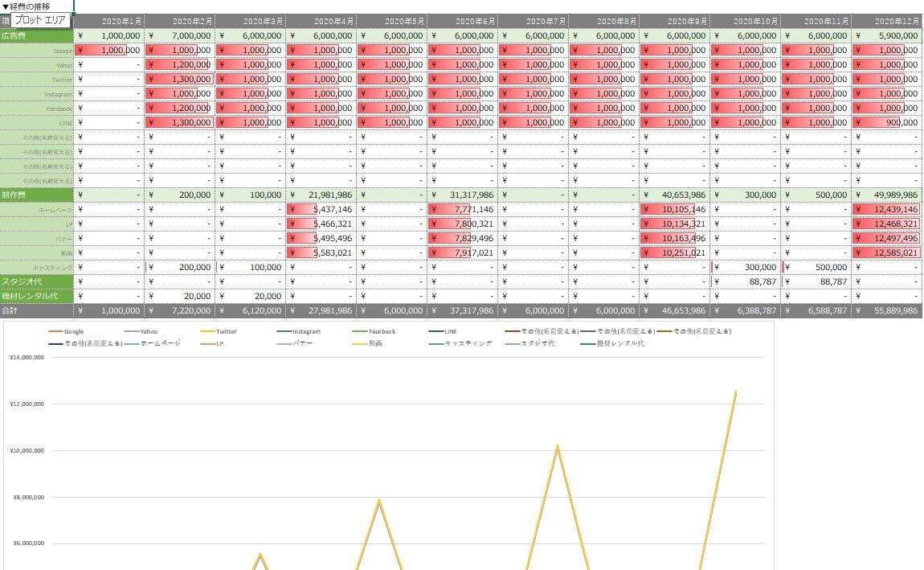Click the 46,653,986 total cell
The image size is (924, 570).
coord(675,310)
